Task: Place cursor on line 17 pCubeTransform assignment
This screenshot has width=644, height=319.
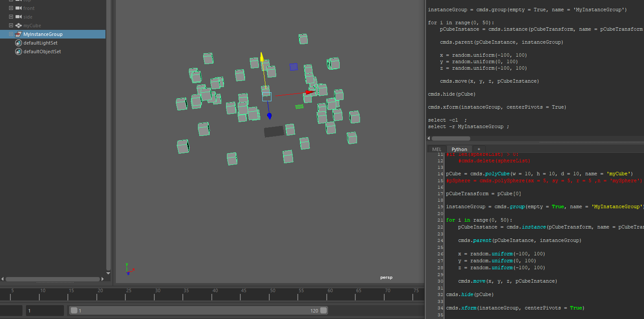Action: [x=484, y=193]
